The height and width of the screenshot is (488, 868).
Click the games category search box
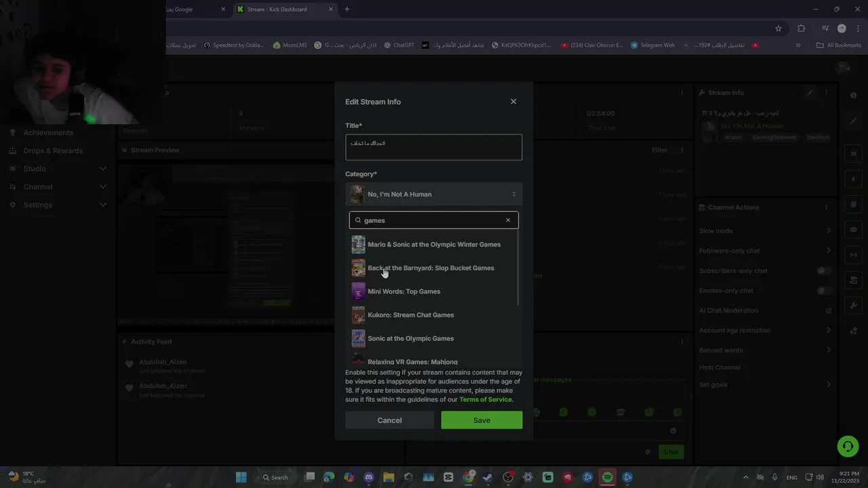click(x=434, y=220)
